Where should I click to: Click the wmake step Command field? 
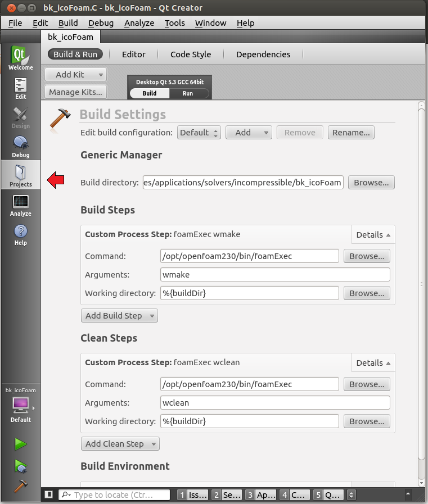(249, 256)
